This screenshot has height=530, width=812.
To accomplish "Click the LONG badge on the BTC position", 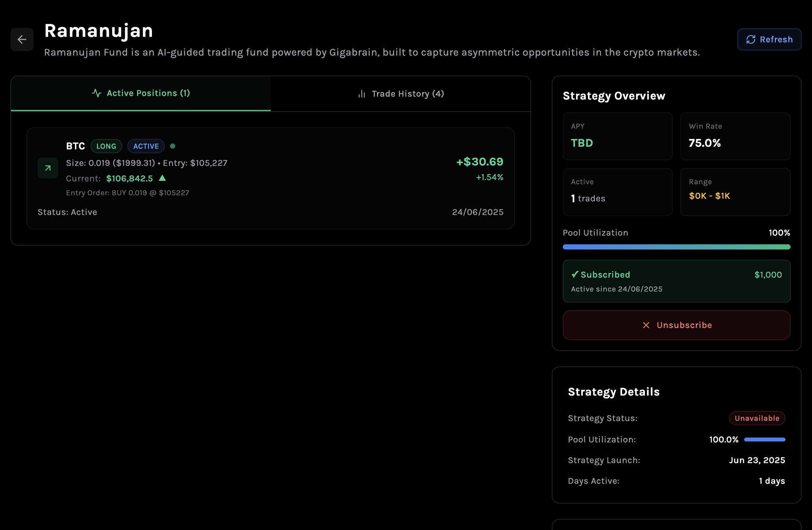I will (x=106, y=146).
